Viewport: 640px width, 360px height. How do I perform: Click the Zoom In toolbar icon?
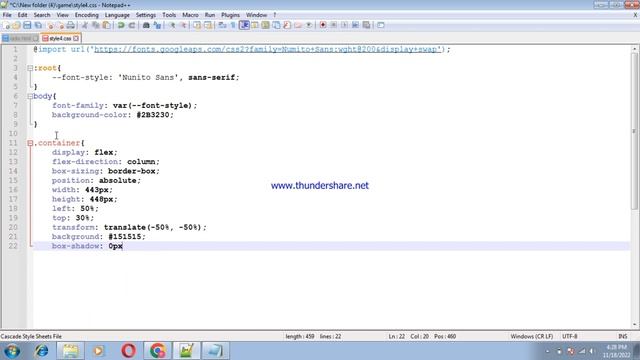(172, 25)
